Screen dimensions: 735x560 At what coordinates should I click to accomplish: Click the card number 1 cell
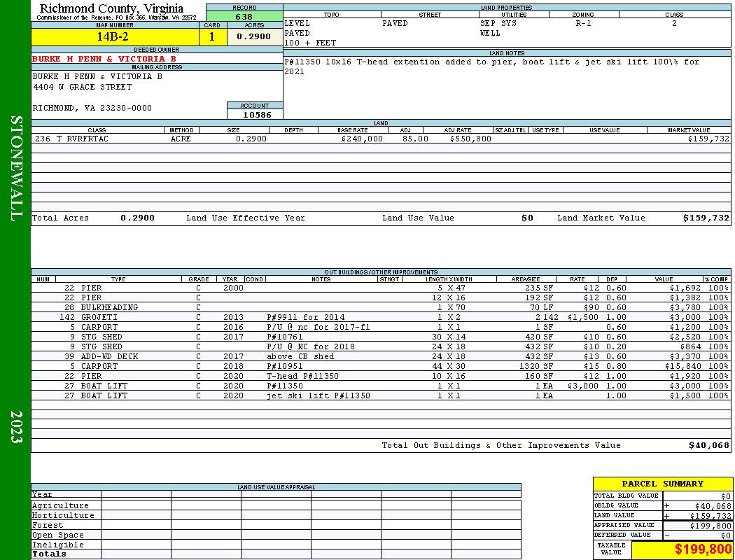click(212, 36)
